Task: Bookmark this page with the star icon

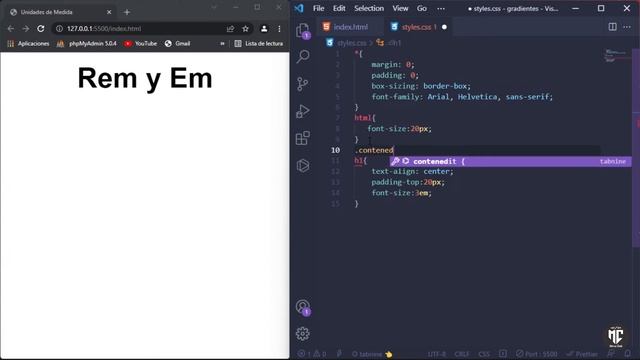Action: (245, 29)
